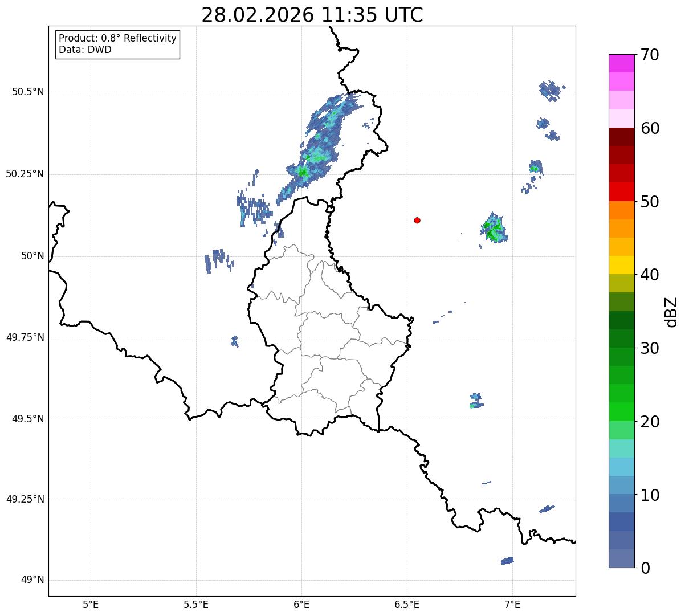Click the colorbar 40 tick label
This screenshot has width=685, height=616.
point(650,275)
